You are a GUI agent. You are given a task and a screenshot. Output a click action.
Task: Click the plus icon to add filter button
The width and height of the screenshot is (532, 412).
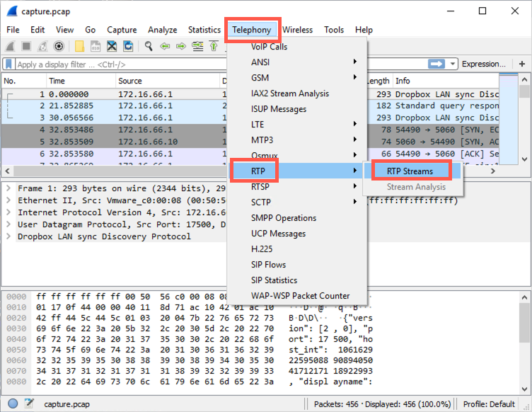(x=522, y=64)
